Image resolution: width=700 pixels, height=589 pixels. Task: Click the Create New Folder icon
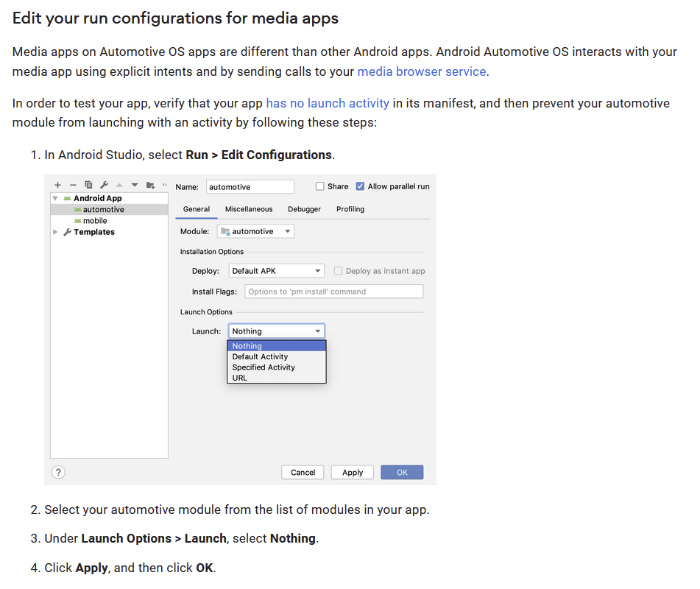[150, 186]
